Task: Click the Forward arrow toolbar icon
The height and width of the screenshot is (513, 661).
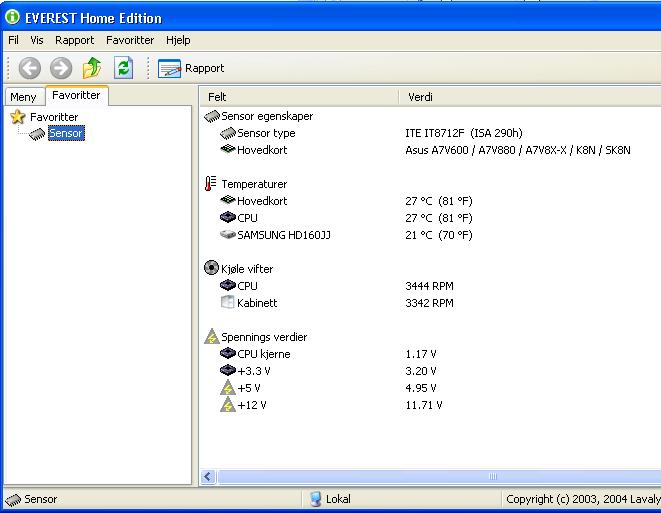Action: [61, 68]
